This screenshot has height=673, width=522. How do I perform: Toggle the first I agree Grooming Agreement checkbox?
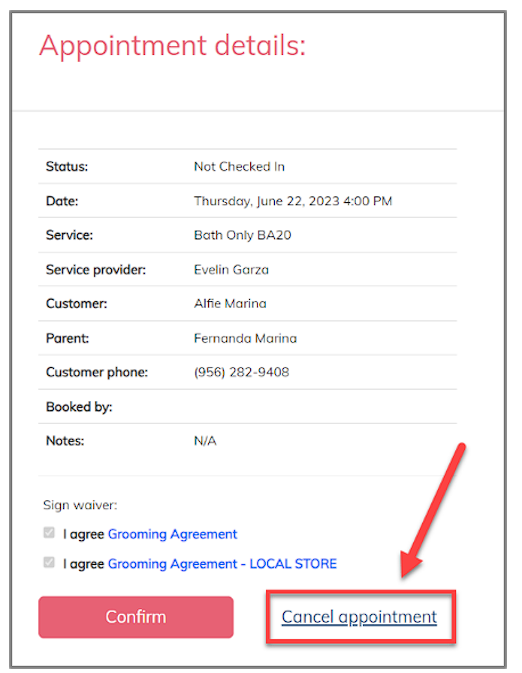[49, 533]
